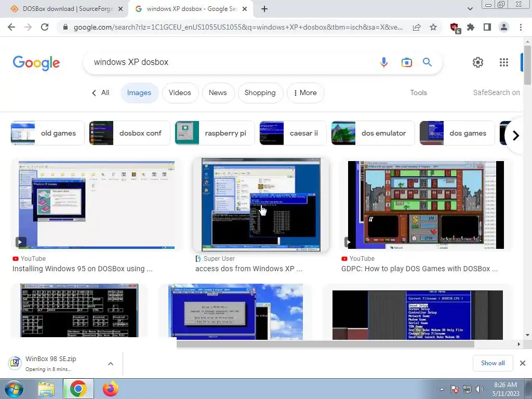The height and width of the screenshot is (399, 532).
Task: Open Installing Windows 95 on DOSBox thumbnail
Action: tap(97, 205)
